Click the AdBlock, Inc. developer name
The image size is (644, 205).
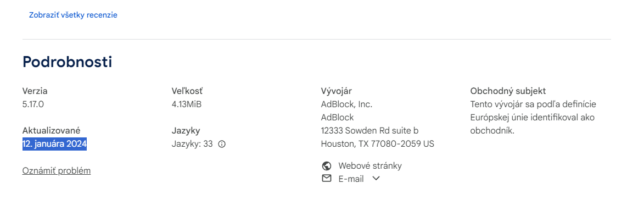tap(346, 104)
